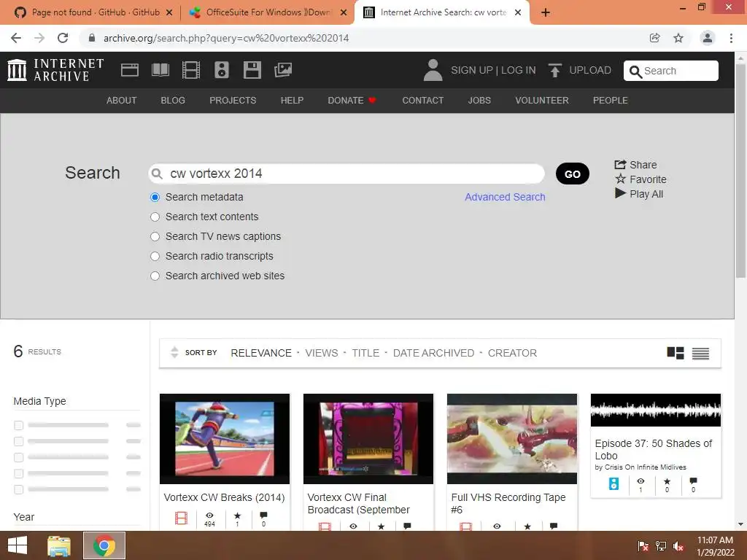Click the share page icon in address bar
Screen dimensions: 747x560
pyautogui.click(x=654, y=38)
